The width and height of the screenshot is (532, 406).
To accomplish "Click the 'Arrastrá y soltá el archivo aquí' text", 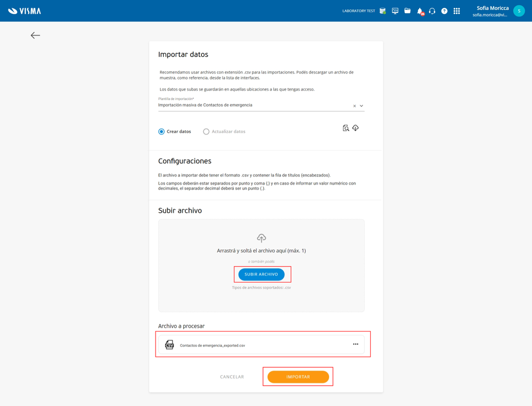I will 261,251.
